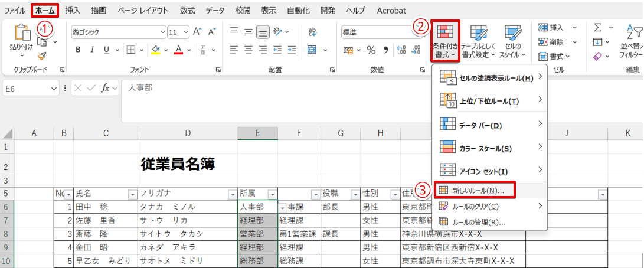Decrease decimal places
Image resolution: width=644 pixels, height=268 pixels.
click(416, 50)
